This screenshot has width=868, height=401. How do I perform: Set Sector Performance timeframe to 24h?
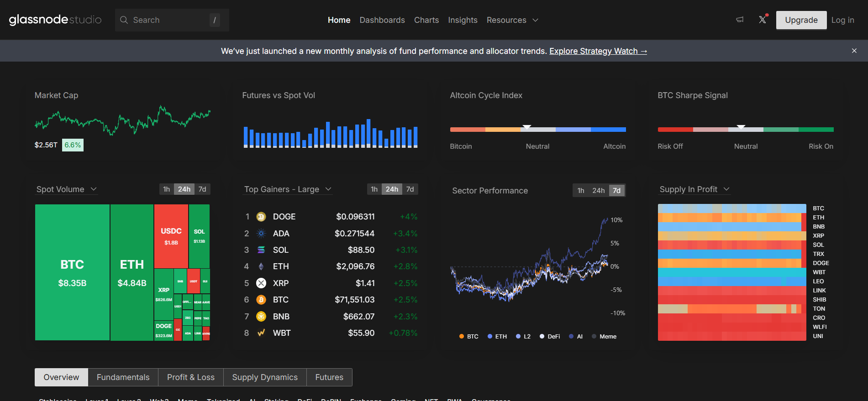coord(598,191)
